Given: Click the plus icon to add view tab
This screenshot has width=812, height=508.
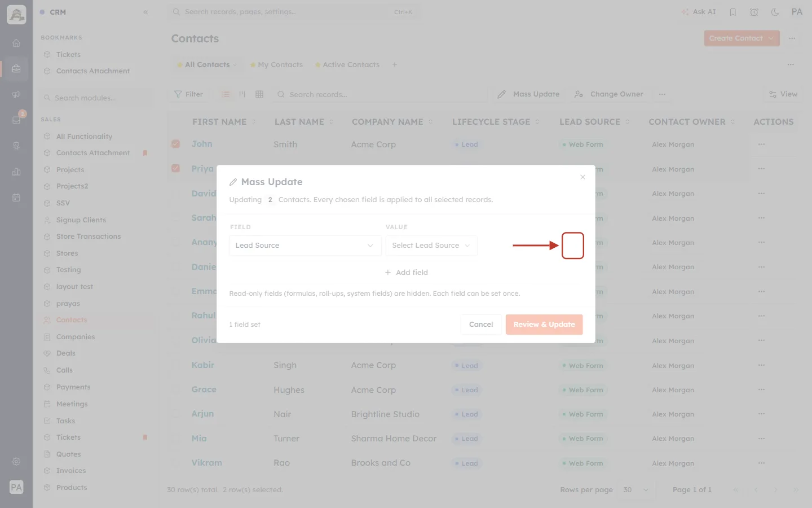Looking at the screenshot, I should pyautogui.click(x=395, y=65).
